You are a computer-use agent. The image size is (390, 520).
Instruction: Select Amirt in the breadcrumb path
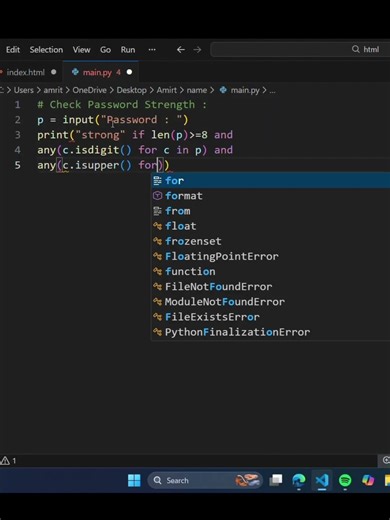(x=167, y=90)
